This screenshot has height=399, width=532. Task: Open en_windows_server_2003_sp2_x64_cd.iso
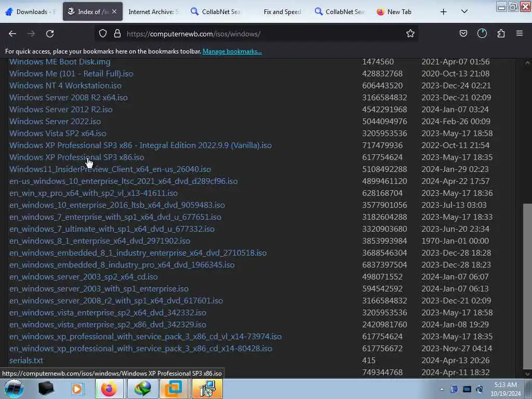pos(84,276)
